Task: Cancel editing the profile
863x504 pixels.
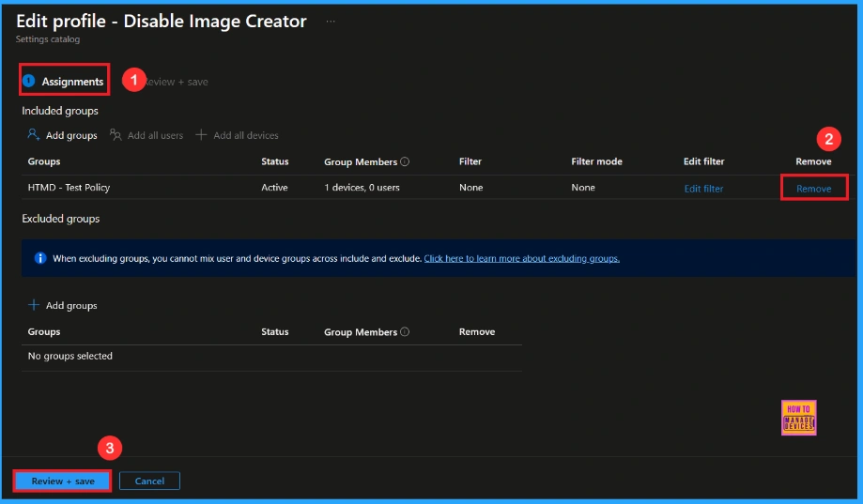Action: coord(149,481)
